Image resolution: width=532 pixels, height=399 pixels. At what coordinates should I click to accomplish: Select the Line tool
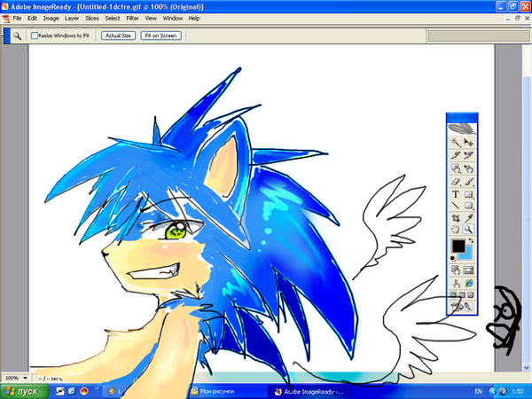456,206
